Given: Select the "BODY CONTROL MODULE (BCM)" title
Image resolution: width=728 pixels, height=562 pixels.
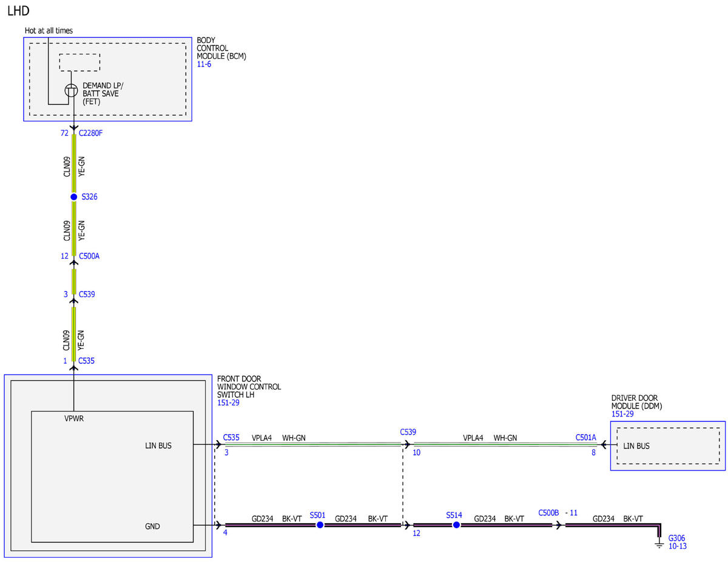Looking at the screenshot, I should (221, 48).
